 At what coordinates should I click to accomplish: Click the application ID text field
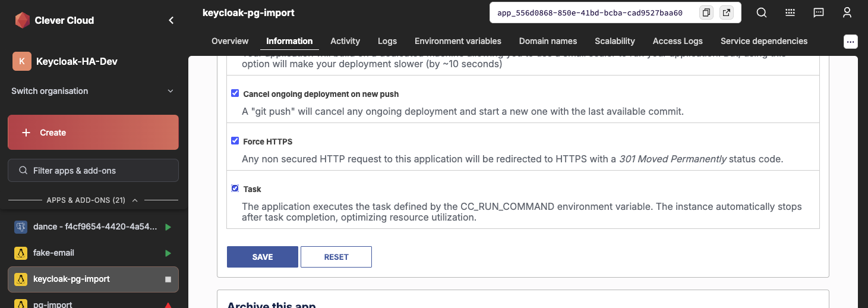[x=590, y=13]
